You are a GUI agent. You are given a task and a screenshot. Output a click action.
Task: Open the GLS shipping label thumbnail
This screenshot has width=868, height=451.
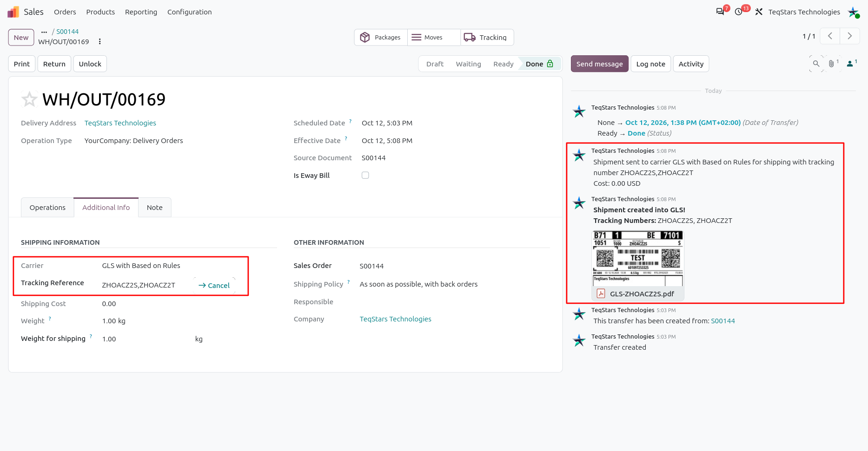point(638,259)
